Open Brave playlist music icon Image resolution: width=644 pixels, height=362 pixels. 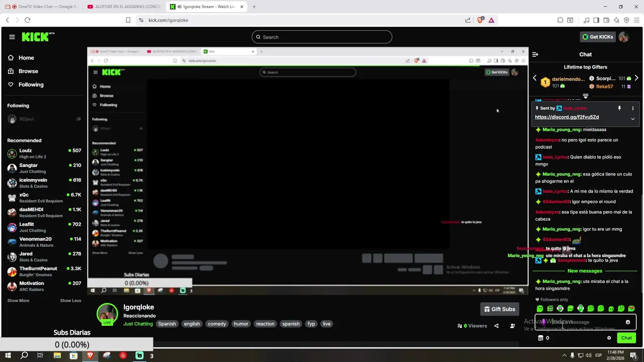click(x=586, y=20)
